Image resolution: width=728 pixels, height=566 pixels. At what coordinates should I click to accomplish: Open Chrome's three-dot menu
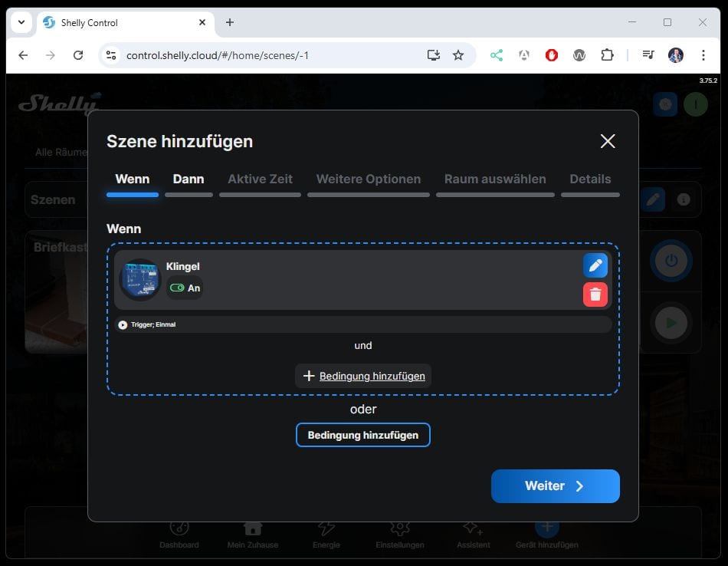click(703, 55)
